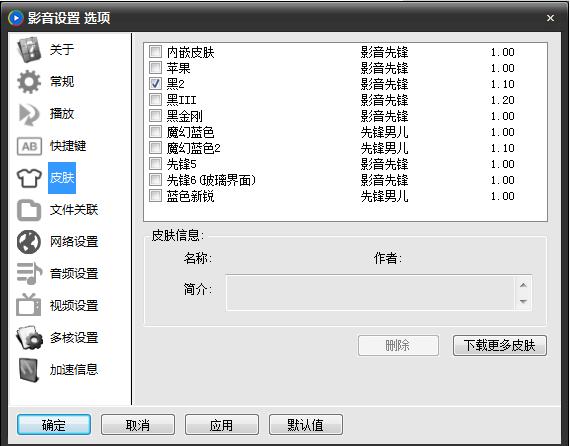Open the 播放 settings page
570x446 pixels.
pyautogui.click(x=62, y=114)
